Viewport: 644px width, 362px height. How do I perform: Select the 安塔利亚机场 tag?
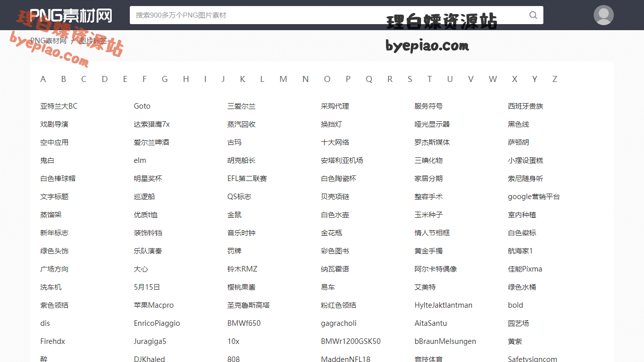click(x=342, y=160)
